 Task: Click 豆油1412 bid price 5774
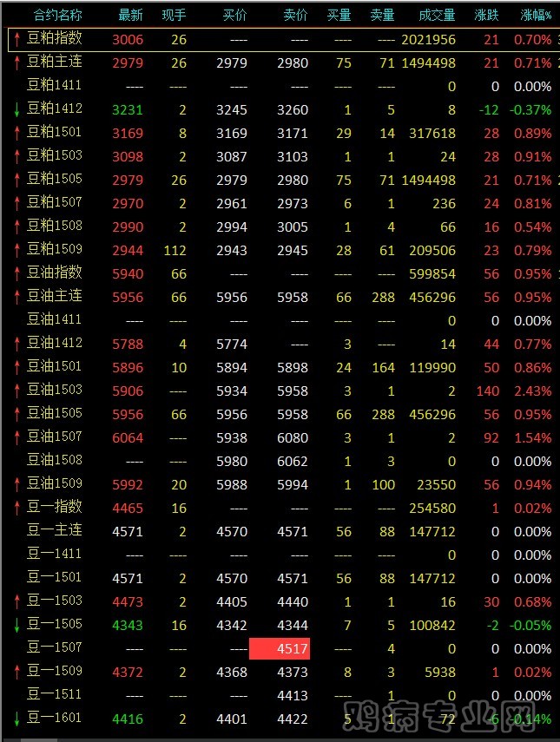click(232, 344)
